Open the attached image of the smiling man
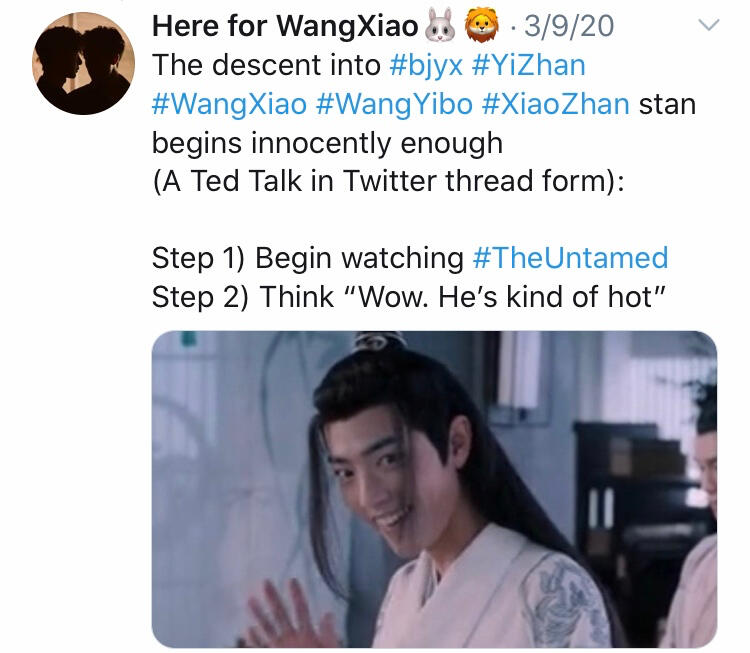This screenshot has height=653, width=750. point(434,489)
